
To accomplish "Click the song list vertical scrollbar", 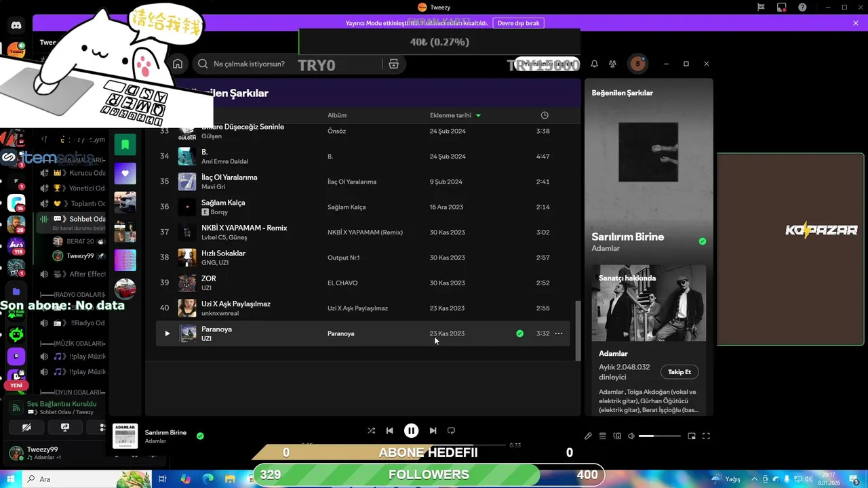I will point(578,331).
